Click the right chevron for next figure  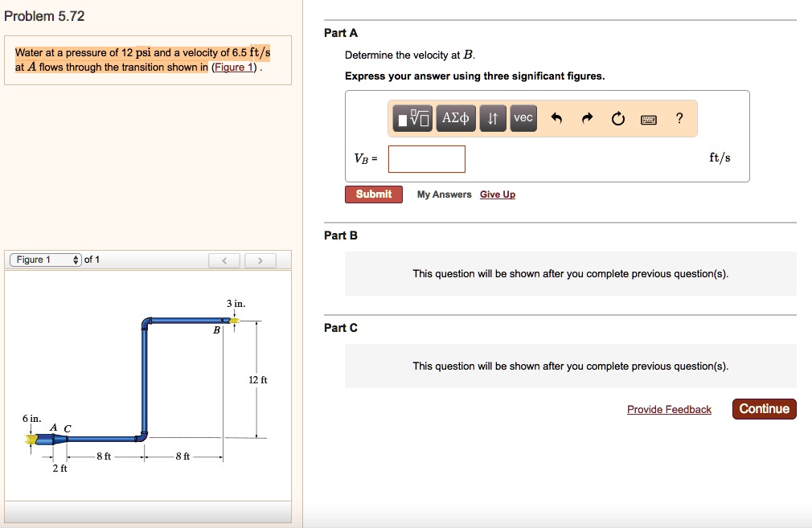click(x=260, y=259)
